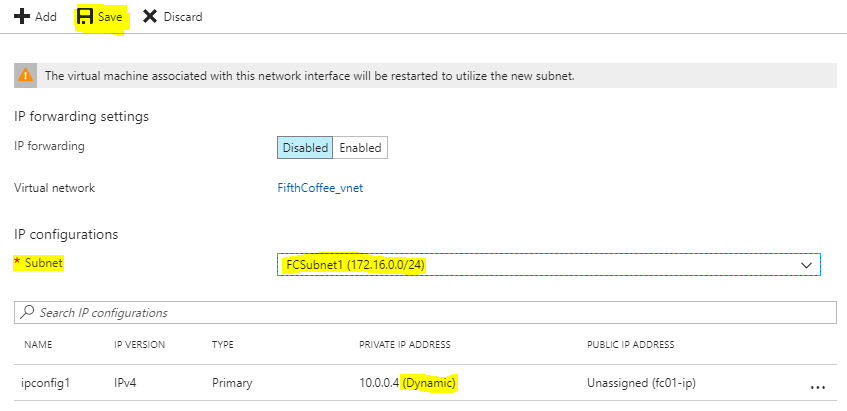The height and width of the screenshot is (411, 847).
Task: Click the Discard label in toolbar
Action: (183, 17)
